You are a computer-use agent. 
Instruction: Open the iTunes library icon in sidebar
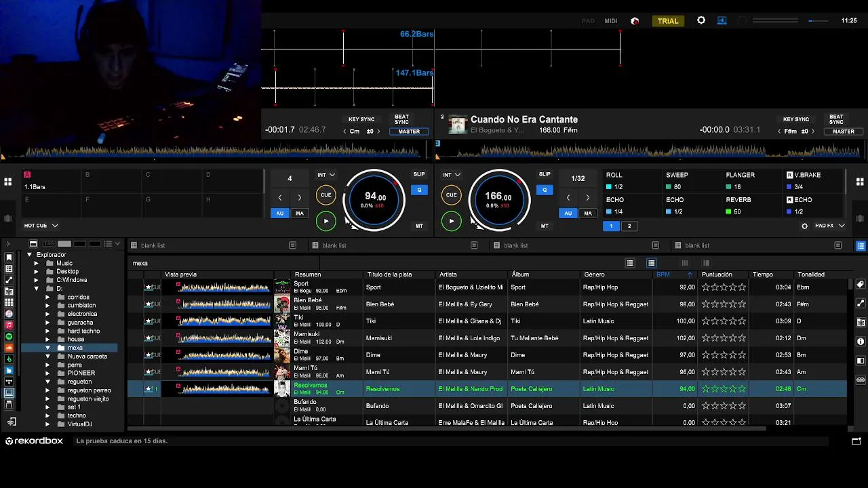[x=9, y=314]
